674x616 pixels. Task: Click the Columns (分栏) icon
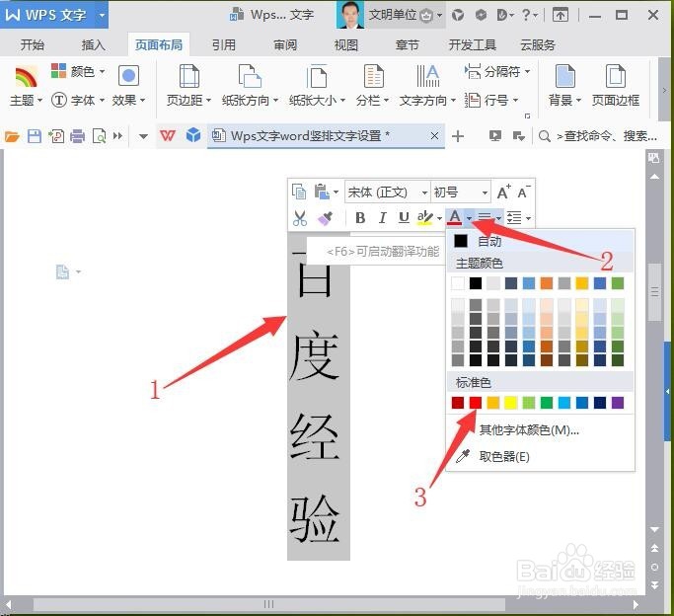coord(373,76)
